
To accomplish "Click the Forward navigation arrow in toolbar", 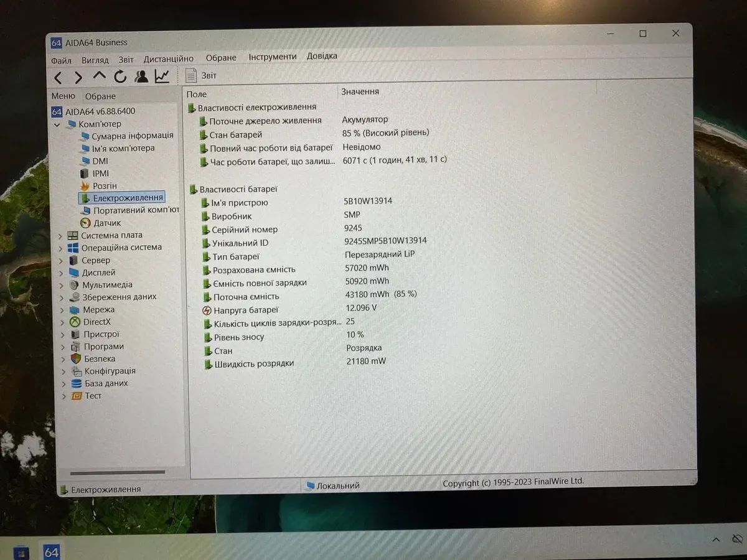I will pyautogui.click(x=78, y=77).
